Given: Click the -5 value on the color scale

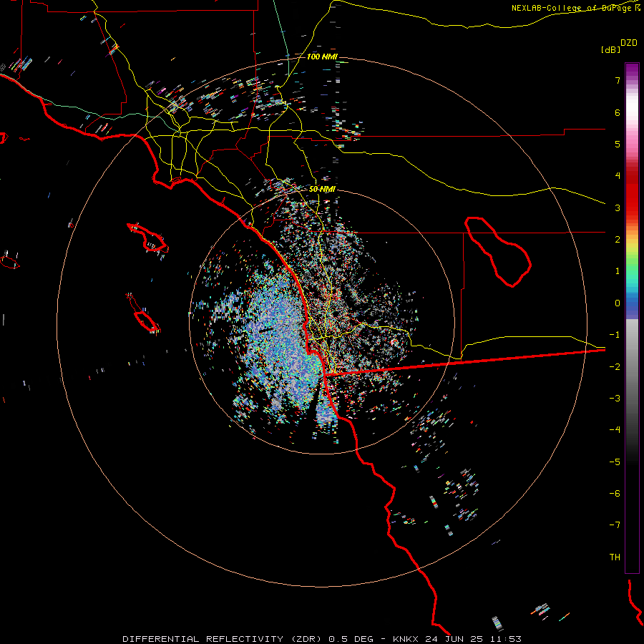Looking at the screenshot, I should [x=615, y=462].
